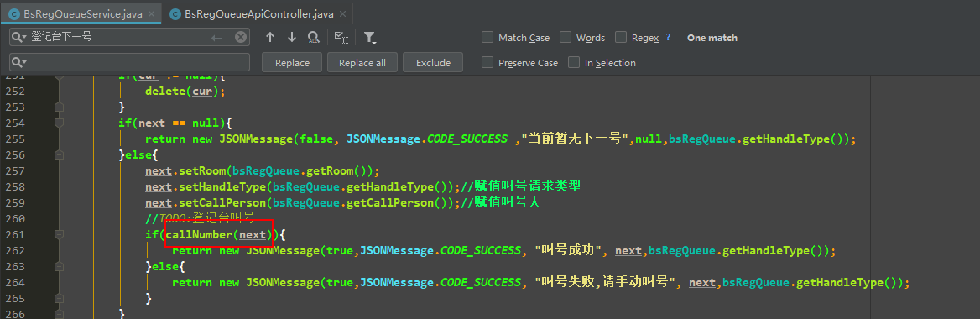Screen dimensions: 980x319
Task: Click CODE_SUCCESS constant on line 255
Action: (467, 139)
